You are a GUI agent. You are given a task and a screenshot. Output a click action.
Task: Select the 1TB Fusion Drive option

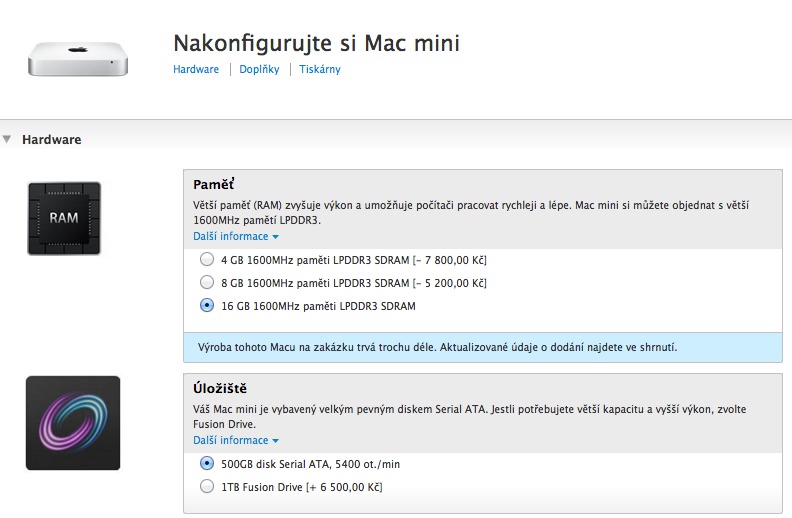(x=207, y=487)
